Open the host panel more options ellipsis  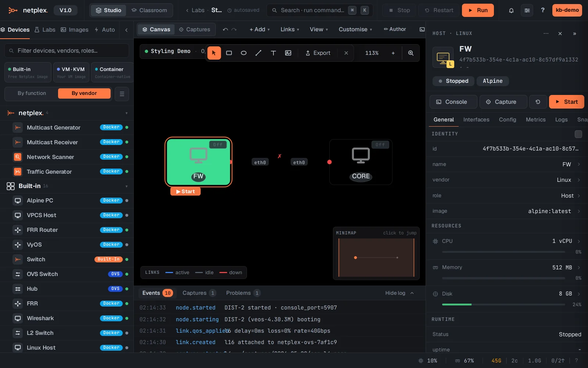[546, 33]
